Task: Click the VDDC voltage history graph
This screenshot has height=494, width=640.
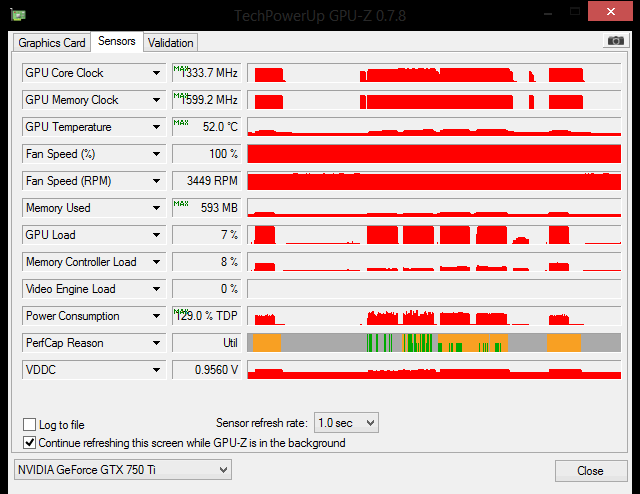Action: [434, 370]
